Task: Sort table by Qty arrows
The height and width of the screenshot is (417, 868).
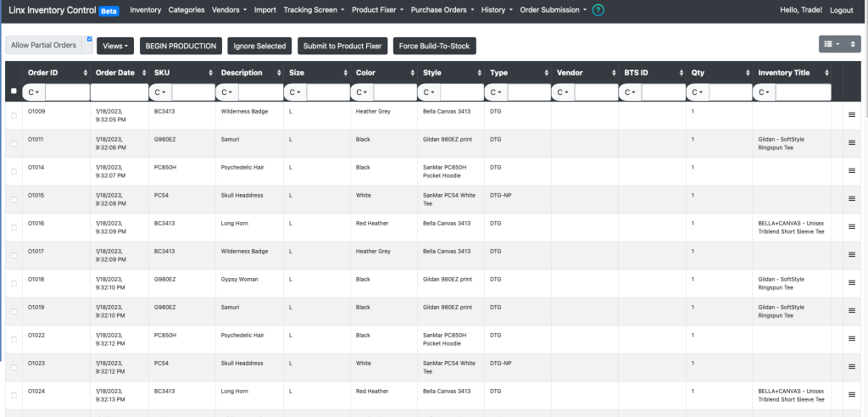Action: [748, 73]
